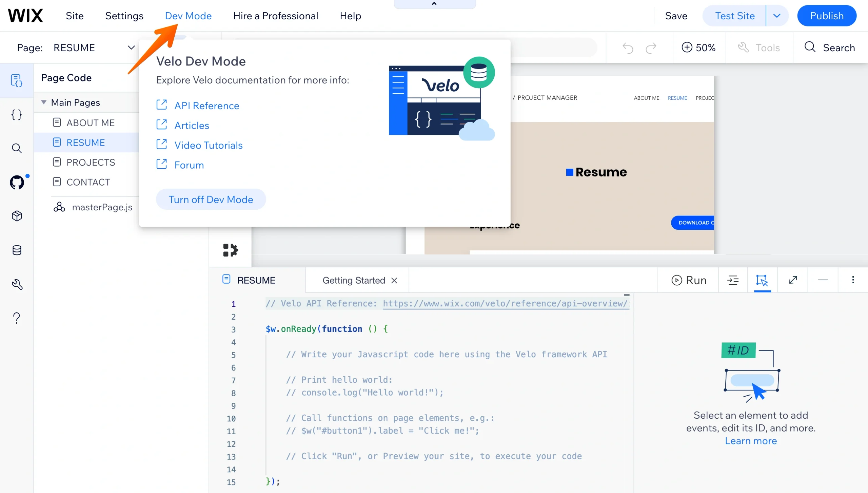This screenshot has height=493, width=868.
Task: Switch to the RESUME code tab
Action: [x=257, y=280]
